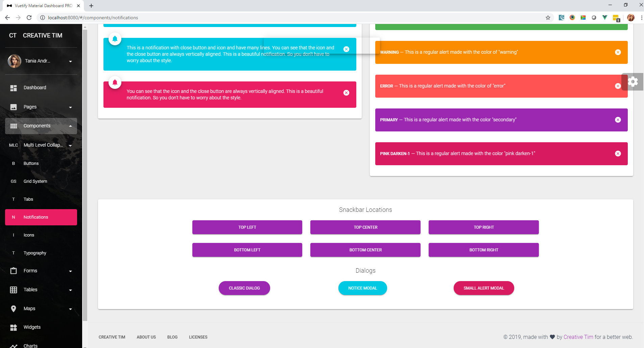The height and width of the screenshot is (348, 644).
Task: Show snackbar at BOTTOM RIGHT
Action: (484, 250)
